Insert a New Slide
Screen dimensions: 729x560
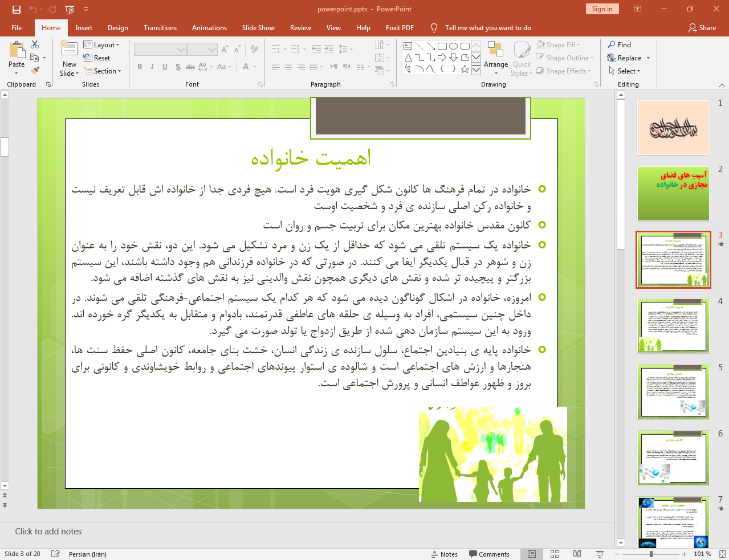[x=70, y=59]
